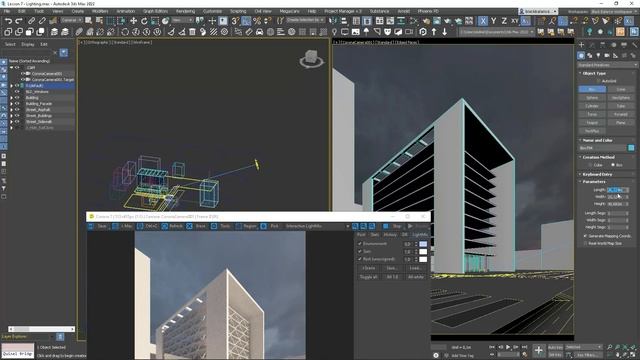
Task: Click the scene explorer horizontal scrollbar
Action: 41,329
